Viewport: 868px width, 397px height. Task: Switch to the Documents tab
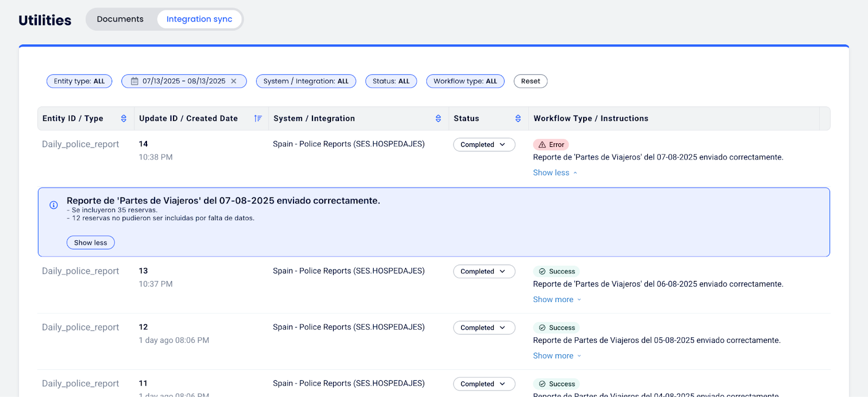pos(120,19)
